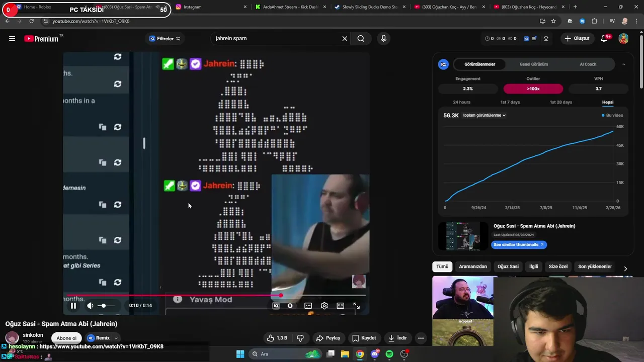Select the İlgili filter chip

(533, 266)
